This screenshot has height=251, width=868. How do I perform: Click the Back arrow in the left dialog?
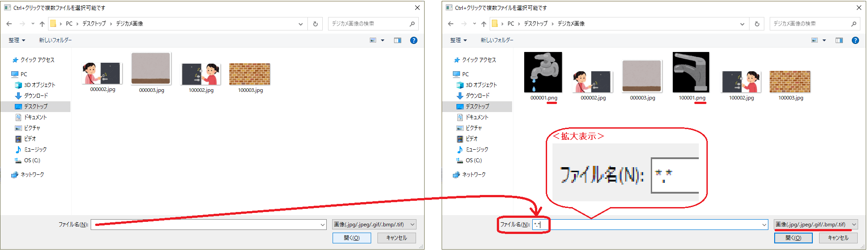(9, 24)
